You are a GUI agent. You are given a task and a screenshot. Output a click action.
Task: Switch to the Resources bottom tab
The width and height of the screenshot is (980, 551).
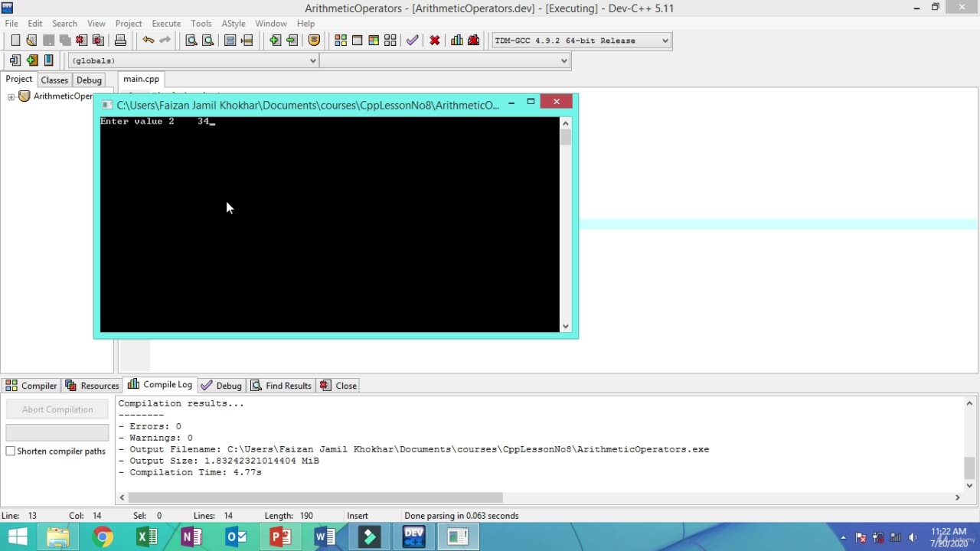click(93, 386)
